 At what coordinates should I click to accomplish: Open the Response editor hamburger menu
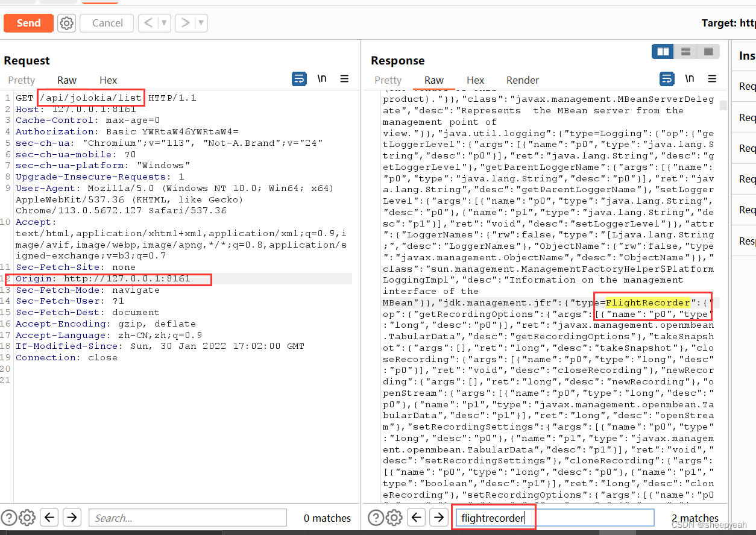coord(712,79)
